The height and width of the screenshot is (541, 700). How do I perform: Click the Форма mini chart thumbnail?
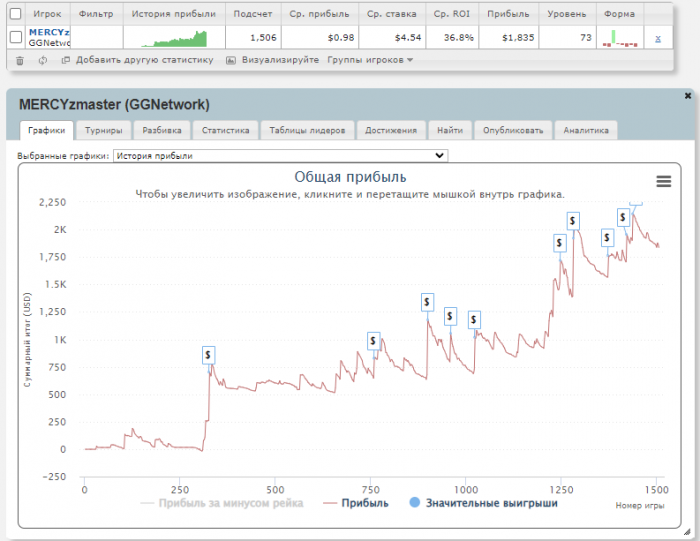pyautogui.click(x=620, y=38)
